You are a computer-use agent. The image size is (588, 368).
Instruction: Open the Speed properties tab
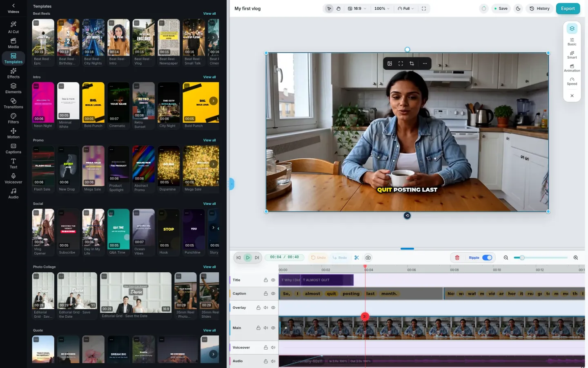coord(572,81)
